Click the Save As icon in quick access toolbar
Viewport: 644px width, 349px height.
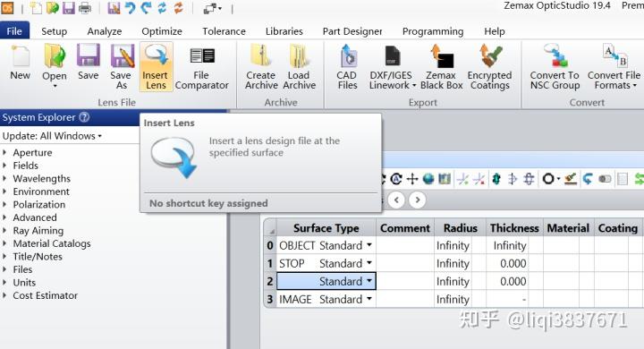[x=114, y=8]
